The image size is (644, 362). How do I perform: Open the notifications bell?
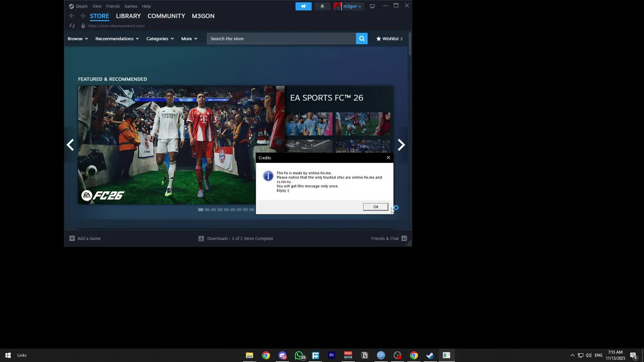tap(323, 6)
